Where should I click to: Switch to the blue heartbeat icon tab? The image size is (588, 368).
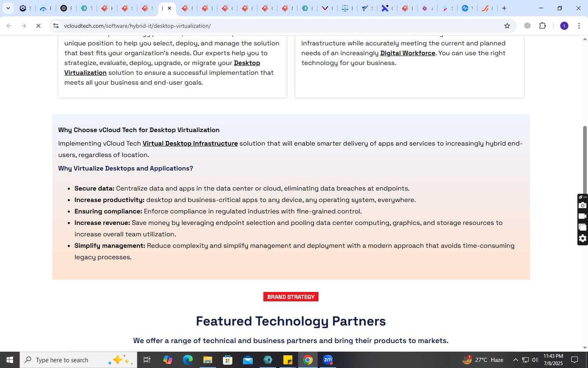pos(465,8)
